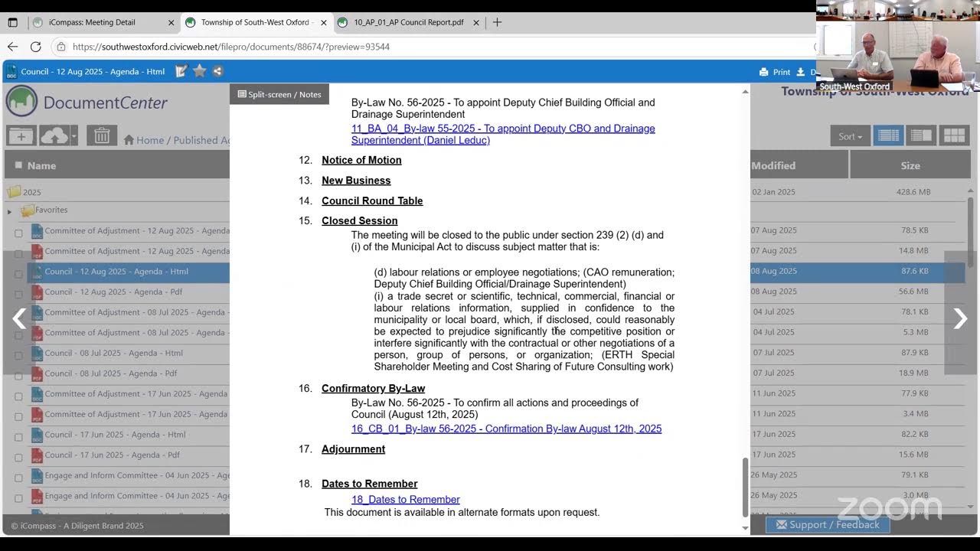Screen dimensions: 980x551
Task: Go to next document with right arrow
Action: coord(960,318)
